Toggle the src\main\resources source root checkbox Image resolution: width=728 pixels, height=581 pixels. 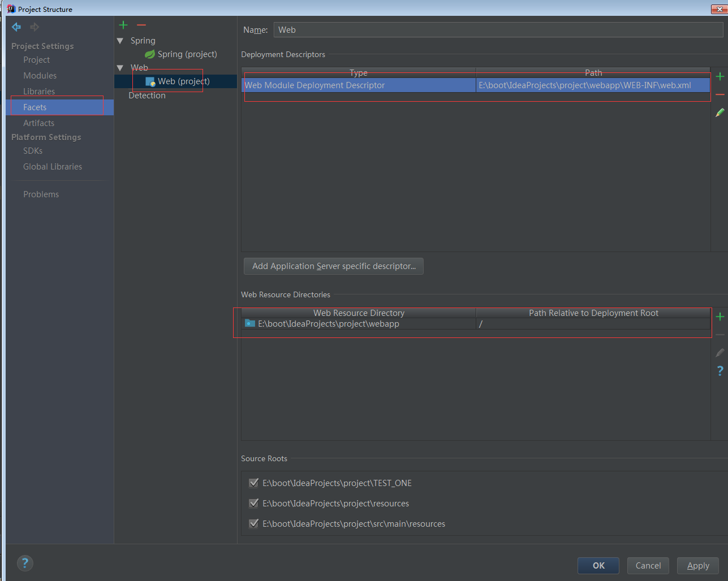[x=254, y=524]
